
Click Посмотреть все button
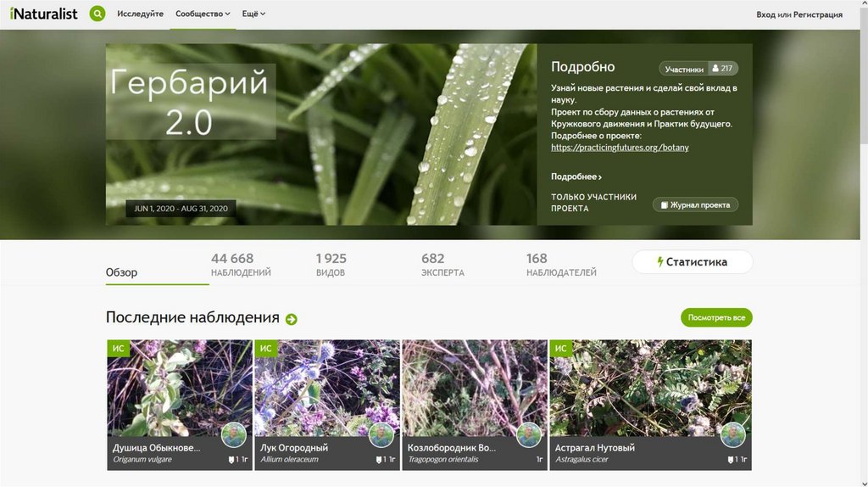pos(716,317)
